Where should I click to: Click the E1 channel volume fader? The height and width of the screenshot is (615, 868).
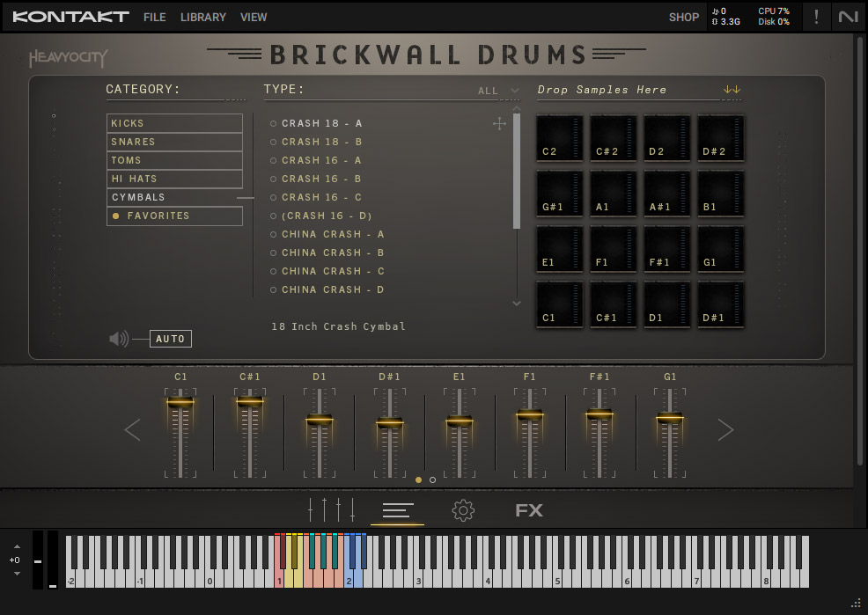(x=460, y=421)
